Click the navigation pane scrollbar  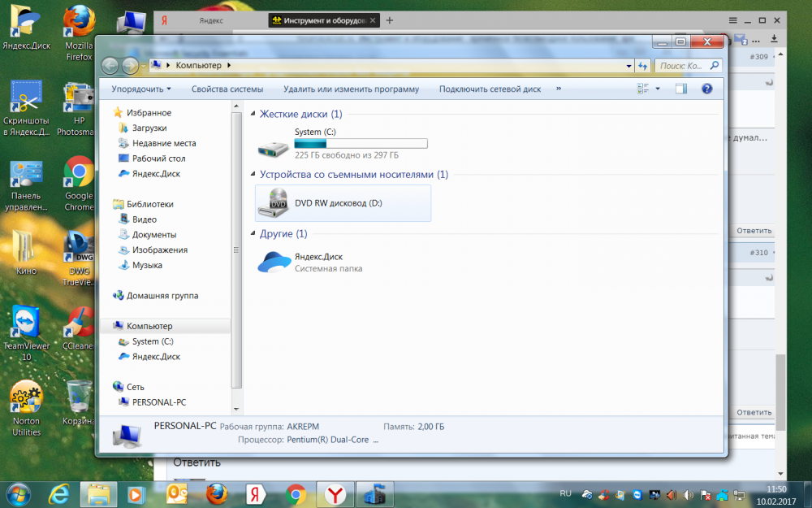[x=236, y=250]
